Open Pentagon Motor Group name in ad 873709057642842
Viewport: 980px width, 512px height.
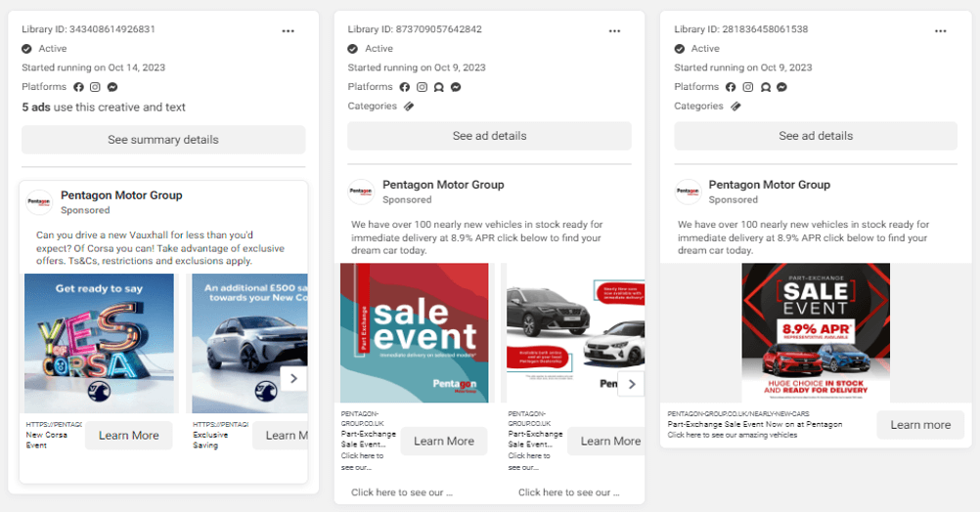pos(443,185)
